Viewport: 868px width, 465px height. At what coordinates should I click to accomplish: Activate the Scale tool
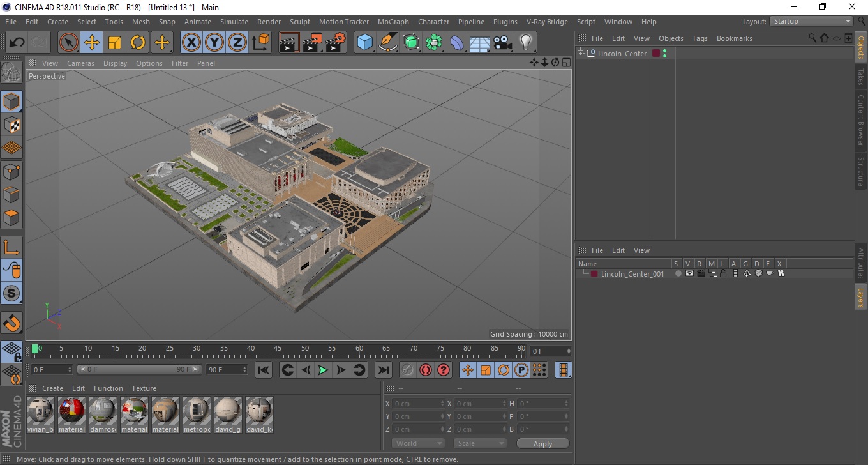[x=115, y=43]
